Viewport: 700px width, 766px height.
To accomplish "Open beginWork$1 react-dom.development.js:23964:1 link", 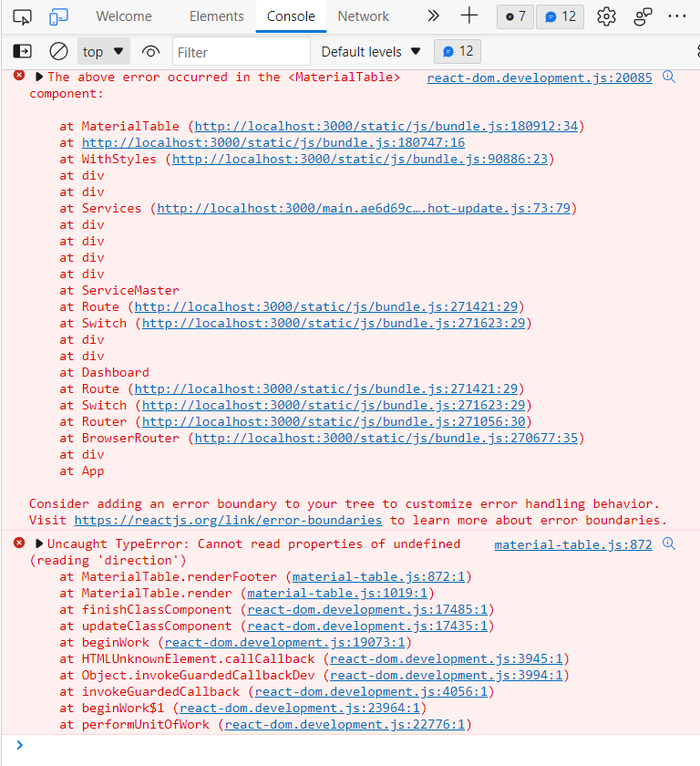I will 300,708.
